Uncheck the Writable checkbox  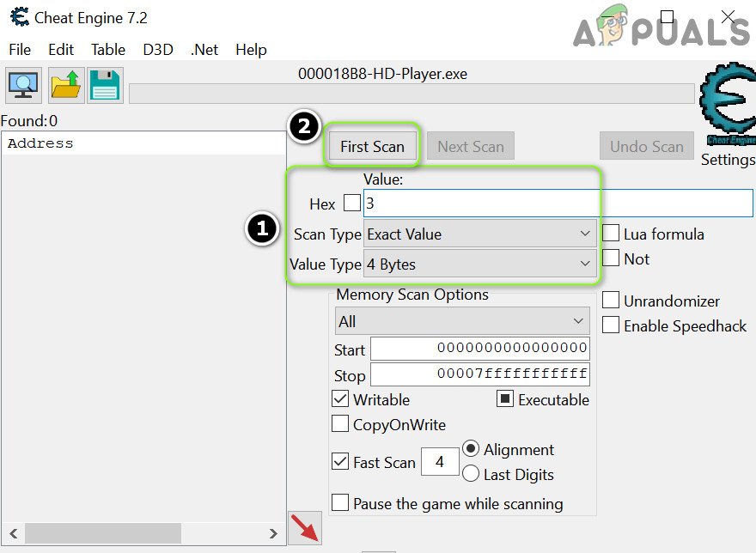[340, 399]
